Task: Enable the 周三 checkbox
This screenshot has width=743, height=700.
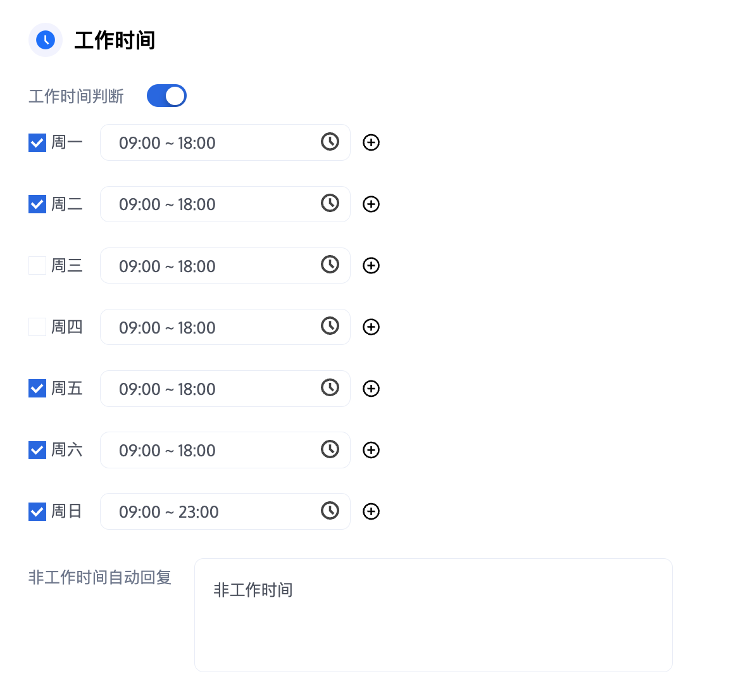Action: point(37,265)
